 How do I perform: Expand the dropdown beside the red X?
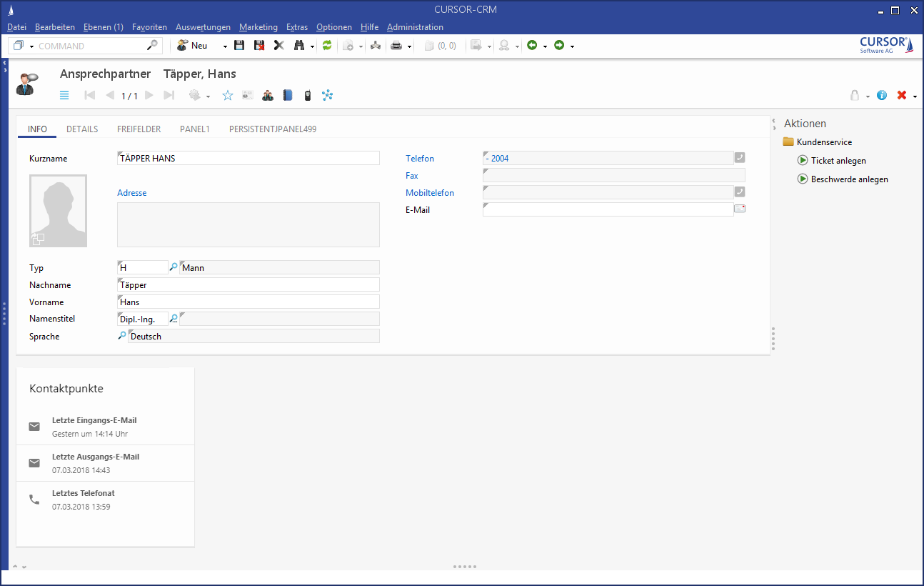click(915, 96)
